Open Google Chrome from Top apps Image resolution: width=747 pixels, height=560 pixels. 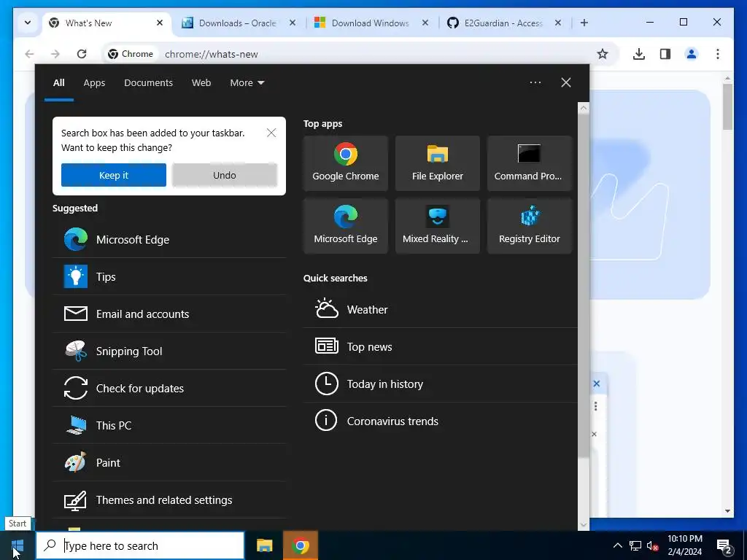tap(345, 163)
